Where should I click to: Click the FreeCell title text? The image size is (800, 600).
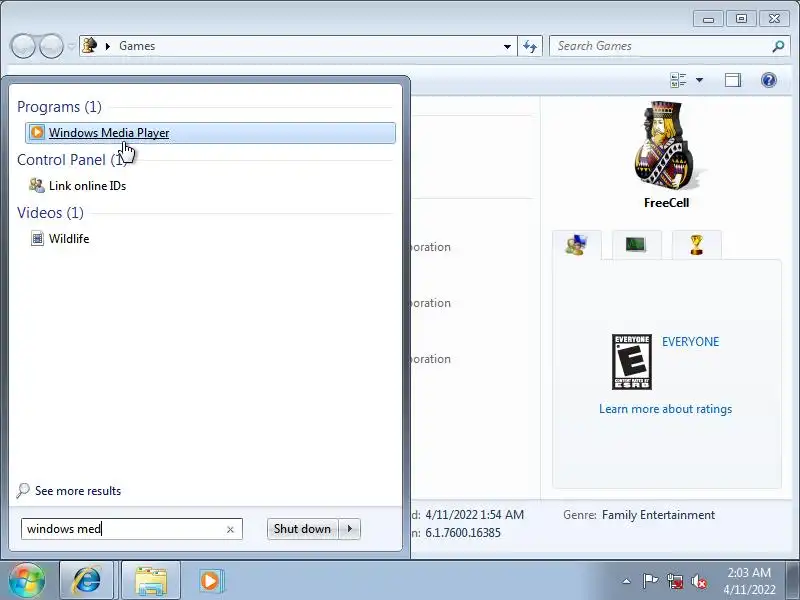(x=666, y=203)
